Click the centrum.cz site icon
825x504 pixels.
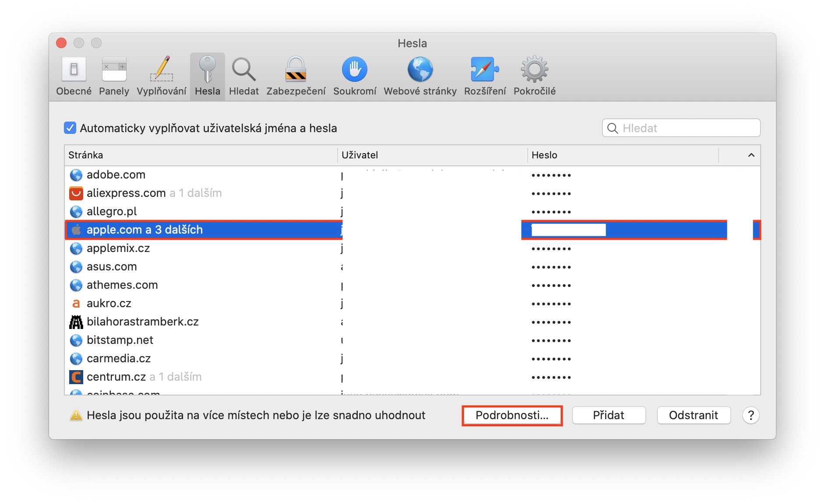[76, 377]
